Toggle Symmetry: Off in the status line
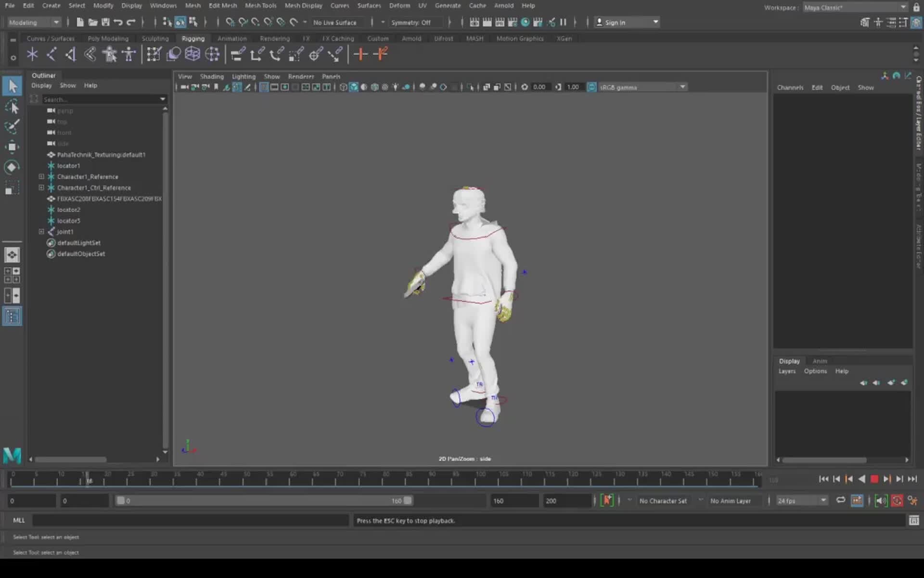924x578 pixels. tap(414, 23)
